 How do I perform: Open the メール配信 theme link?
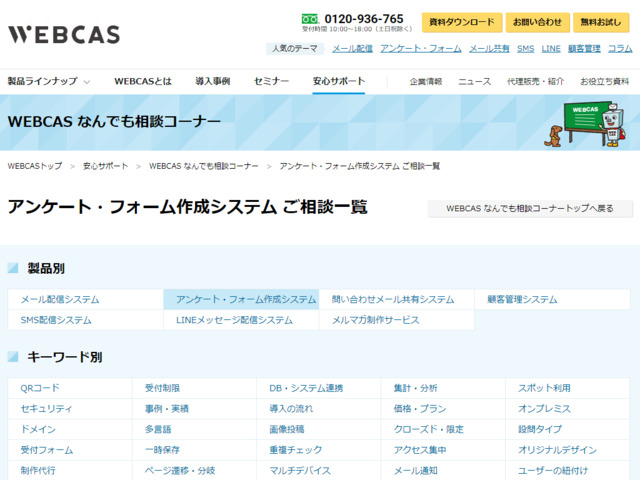352,49
